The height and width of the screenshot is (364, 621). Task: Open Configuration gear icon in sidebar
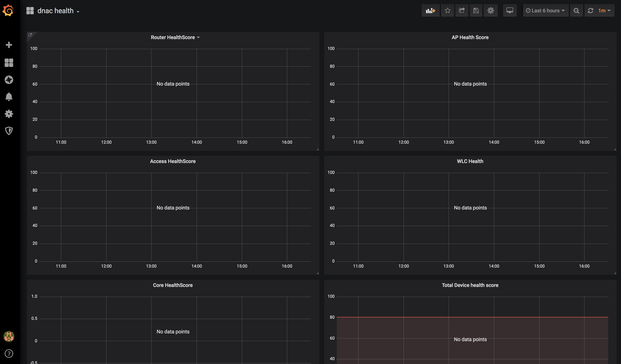9,114
